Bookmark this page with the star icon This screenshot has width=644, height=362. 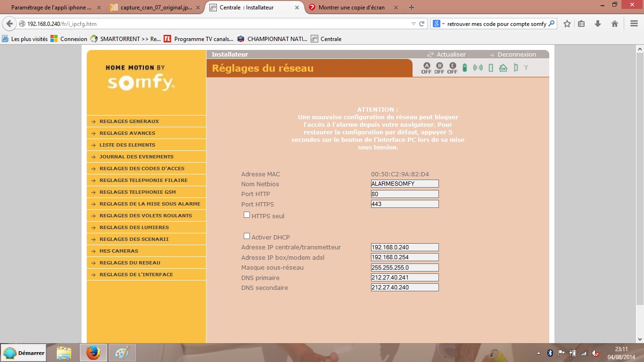click(567, 24)
